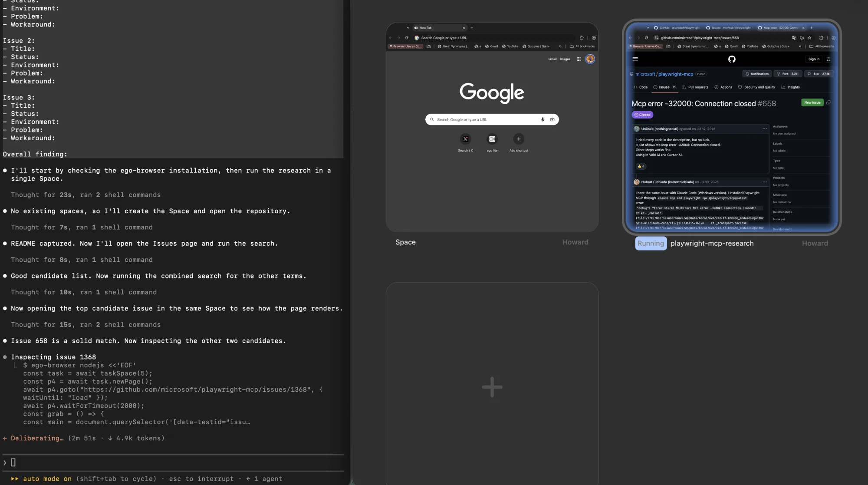Click profile icon in playwright-mcp-research window toolbar
This screenshot has height=485, width=868.
(833, 38)
